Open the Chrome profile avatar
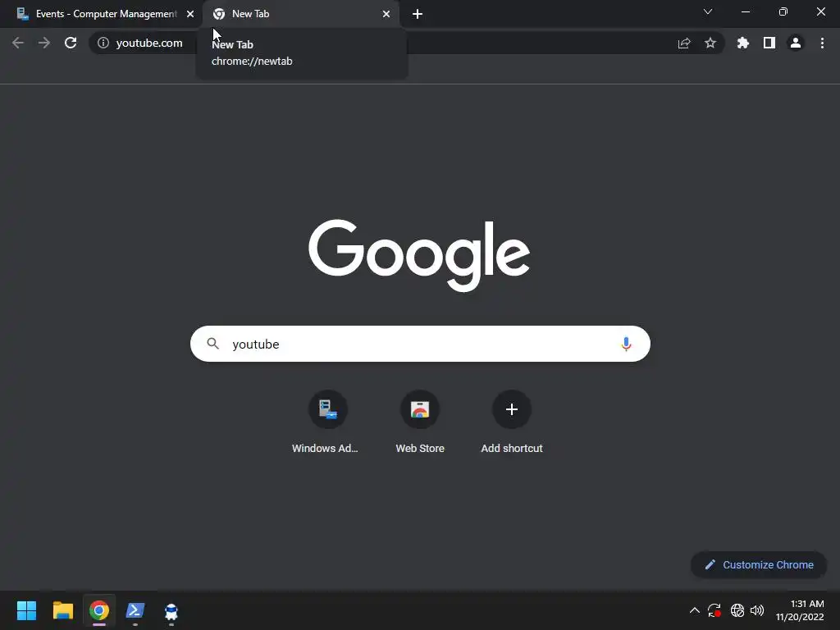 click(796, 43)
